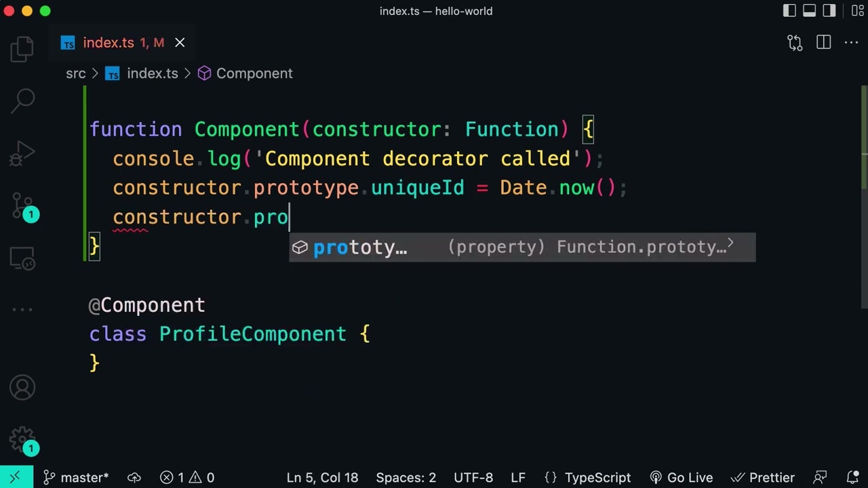Open More Actions ellipsis in editor toolbar
Viewport: 868px width, 488px height.
[852, 43]
